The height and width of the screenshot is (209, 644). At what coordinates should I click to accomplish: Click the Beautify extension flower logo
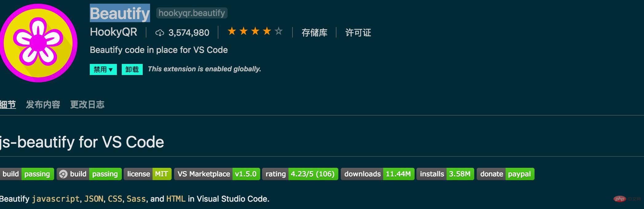38,43
